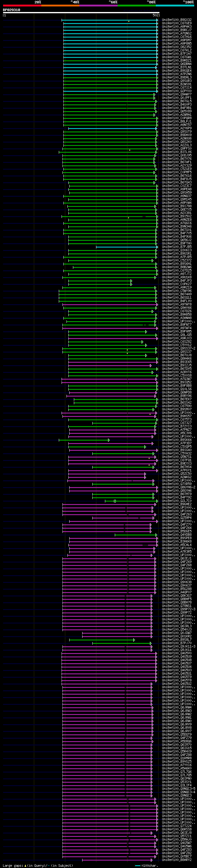Select the UniRef100_Q9M145 entry

pos(177,200)
